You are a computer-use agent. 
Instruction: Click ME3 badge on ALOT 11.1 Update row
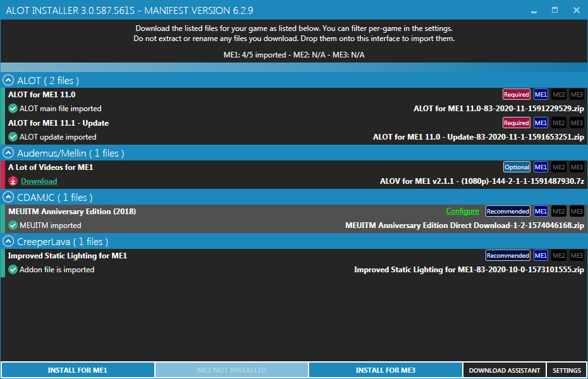click(x=577, y=123)
